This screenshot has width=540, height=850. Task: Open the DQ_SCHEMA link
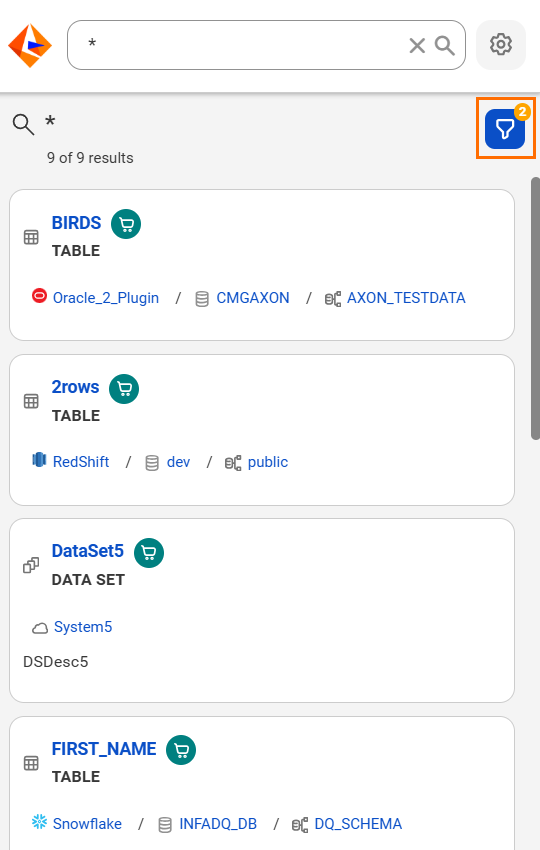coord(358,824)
